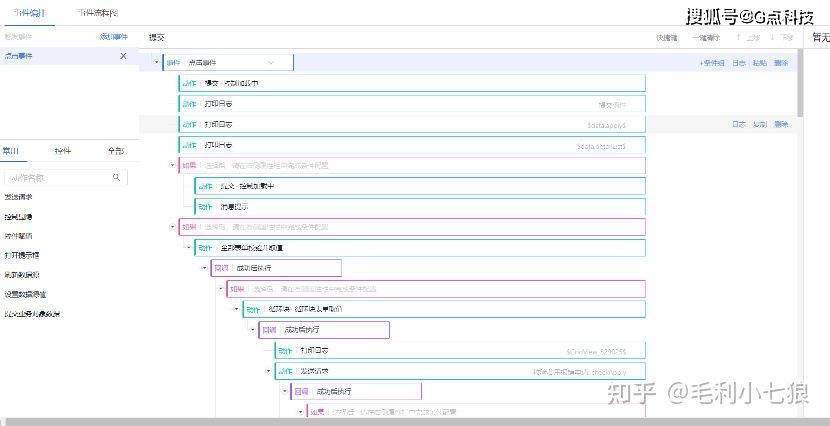Click the vertical scrollbar of the event tree
830x426 pixels.
(x=800, y=82)
